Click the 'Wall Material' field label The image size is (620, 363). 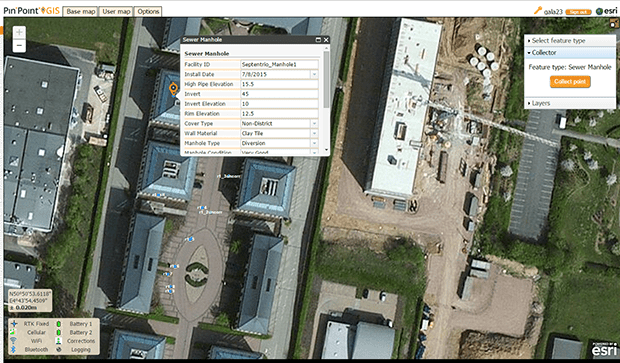coord(201,134)
